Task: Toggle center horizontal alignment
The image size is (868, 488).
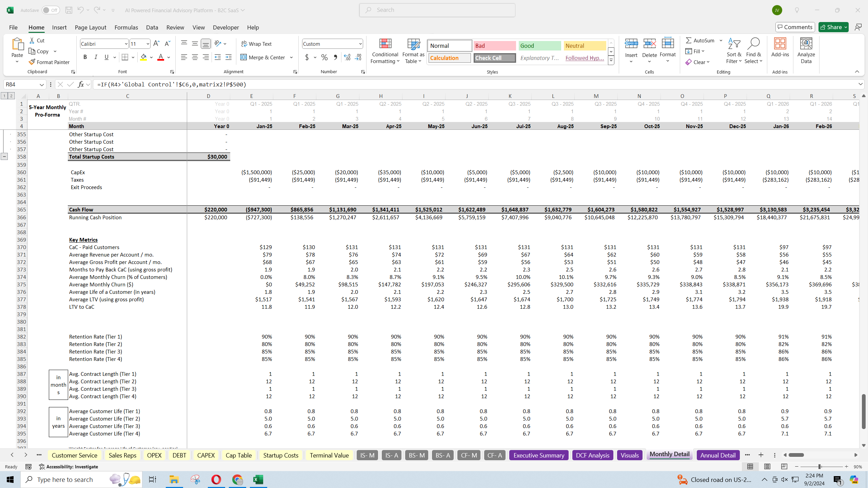Action: (x=195, y=57)
